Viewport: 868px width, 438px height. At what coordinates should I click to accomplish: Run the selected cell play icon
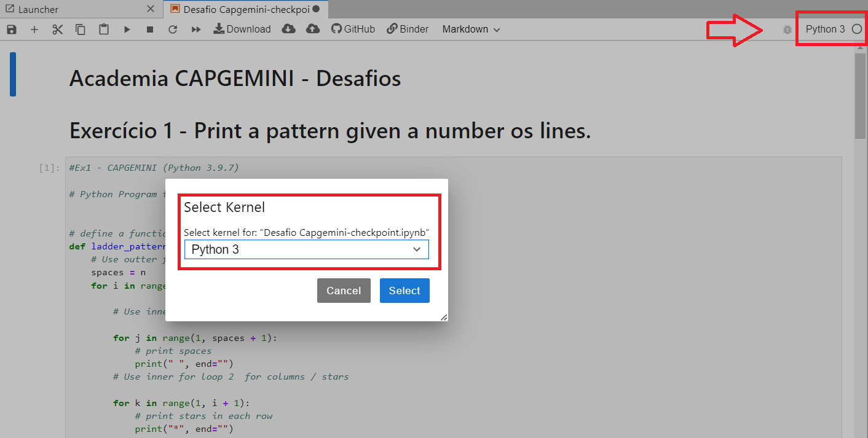click(x=127, y=29)
